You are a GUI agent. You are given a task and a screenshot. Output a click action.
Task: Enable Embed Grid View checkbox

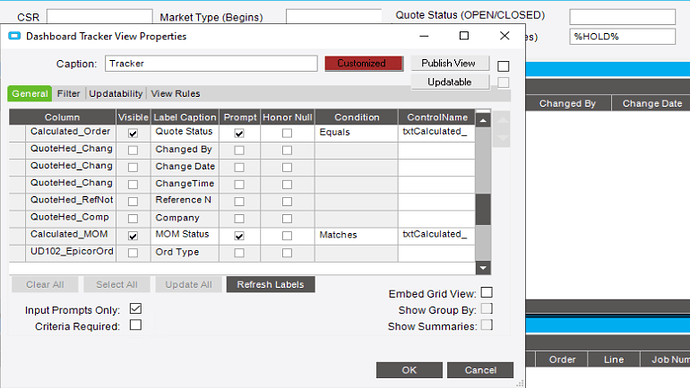click(x=487, y=293)
